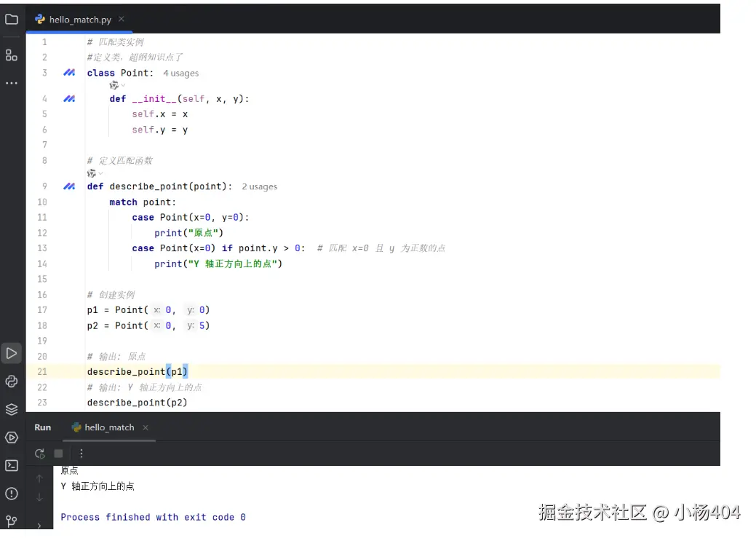Click the describe_point(p1) call line

(x=138, y=372)
